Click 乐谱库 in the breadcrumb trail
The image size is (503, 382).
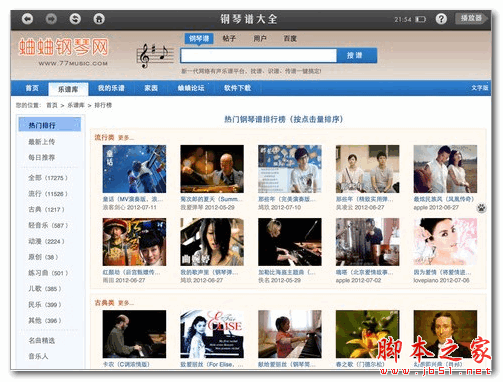[76, 105]
